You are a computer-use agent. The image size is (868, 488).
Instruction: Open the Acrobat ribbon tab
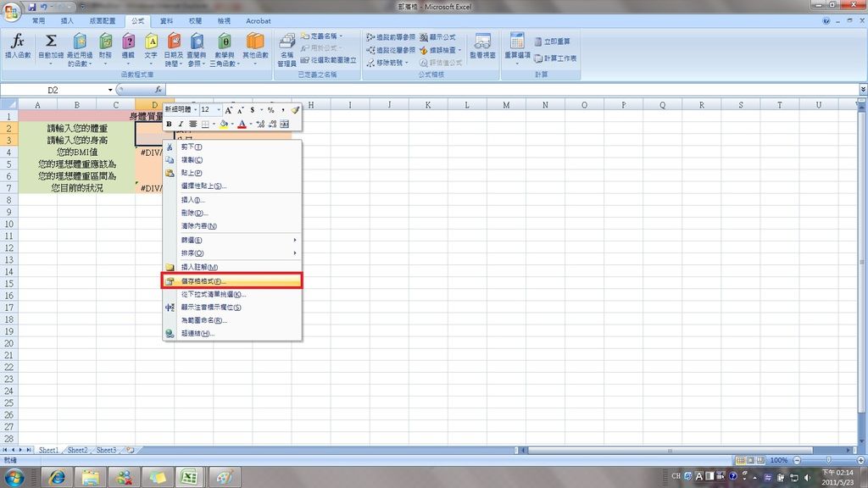pyautogui.click(x=258, y=21)
